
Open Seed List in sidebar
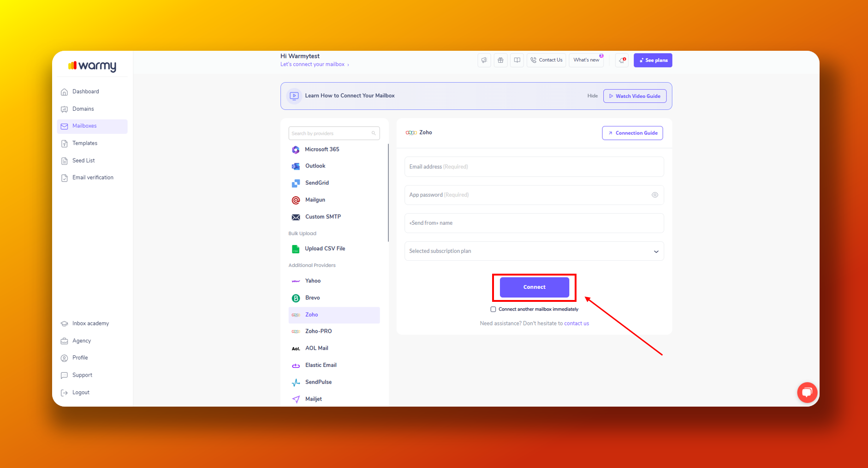click(92, 161)
